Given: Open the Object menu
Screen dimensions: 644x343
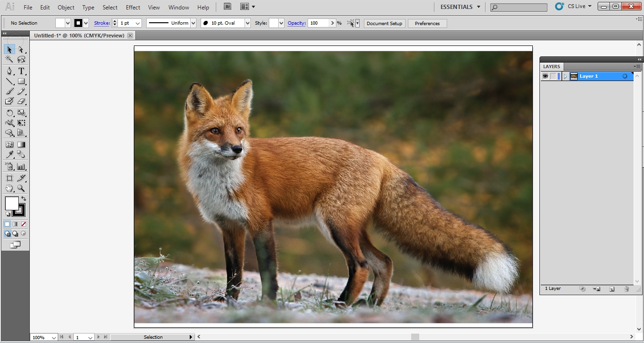Looking at the screenshot, I should click(66, 8).
